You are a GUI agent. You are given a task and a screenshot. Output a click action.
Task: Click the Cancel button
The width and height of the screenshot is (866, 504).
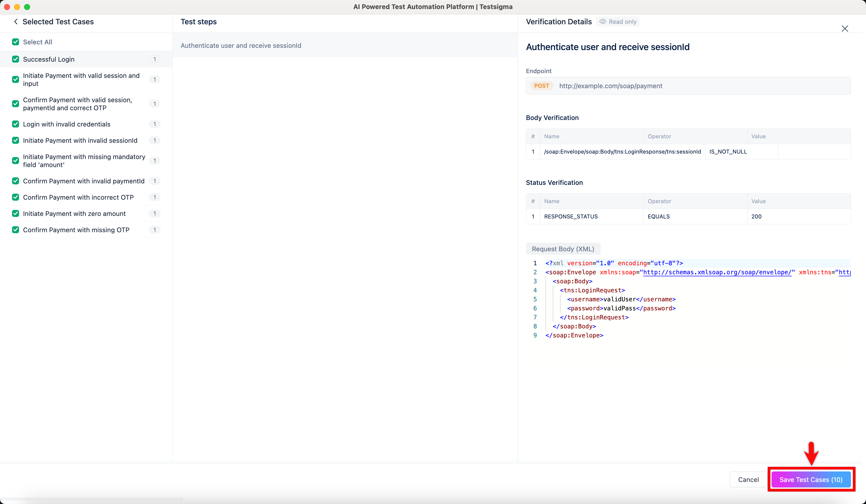[x=748, y=479]
